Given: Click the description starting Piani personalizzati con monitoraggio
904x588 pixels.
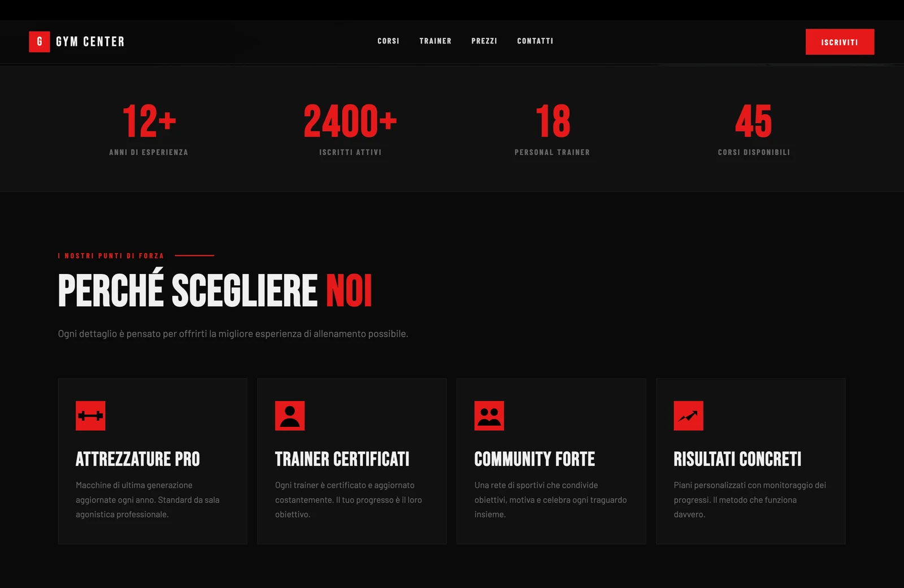Looking at the screenshot, I should 750,500.
